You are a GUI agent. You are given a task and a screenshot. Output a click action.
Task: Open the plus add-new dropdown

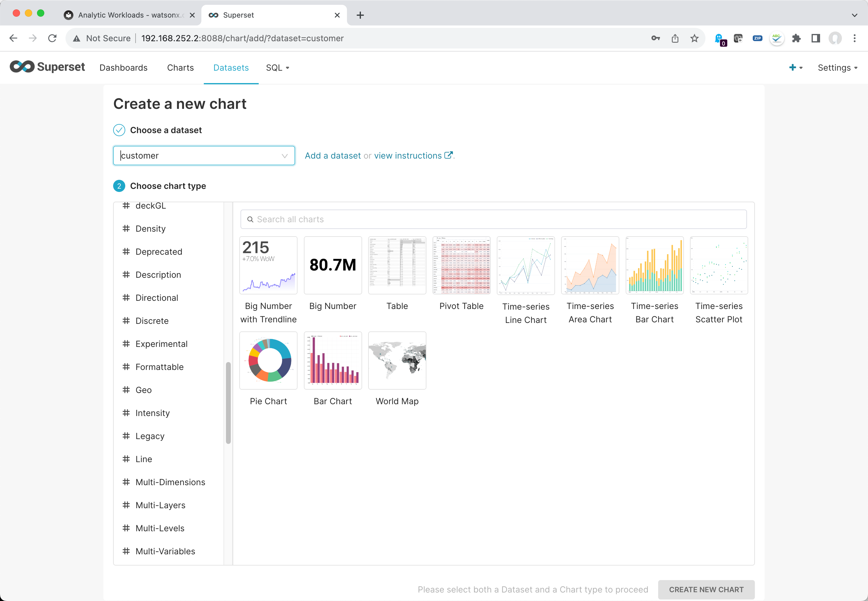click(x=796, y=67)
